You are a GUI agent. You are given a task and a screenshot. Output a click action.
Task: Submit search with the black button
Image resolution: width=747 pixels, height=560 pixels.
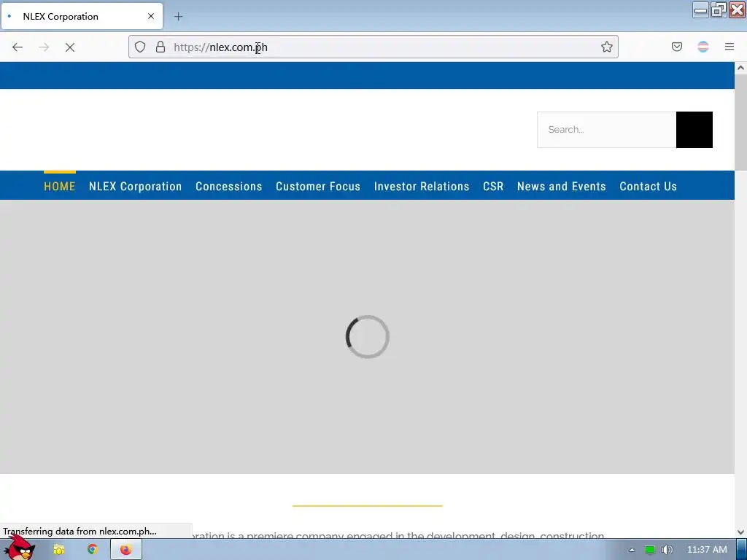click(x=694, y=130)
